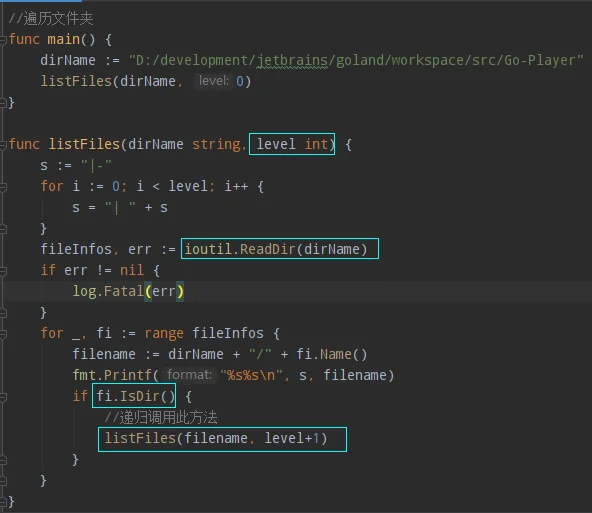Place cursor on log.Fatal call
Image resolution: width=592 pixels, height=513 pixels.
(128, 291)
